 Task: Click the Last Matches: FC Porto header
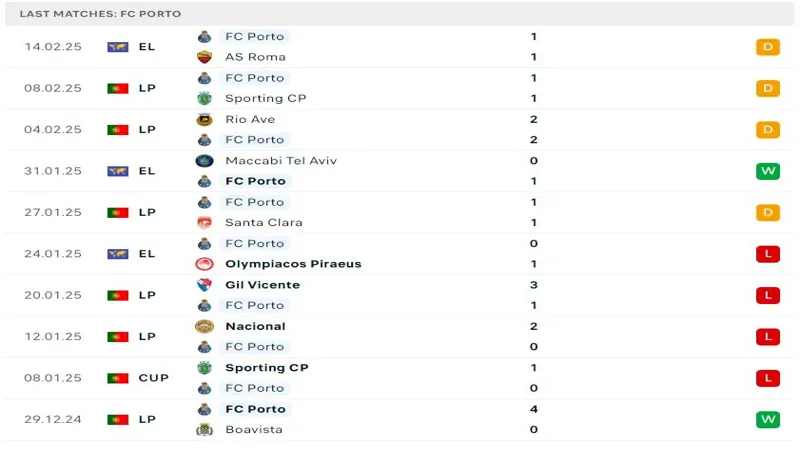pyautogui.click(x=101, y=14)
